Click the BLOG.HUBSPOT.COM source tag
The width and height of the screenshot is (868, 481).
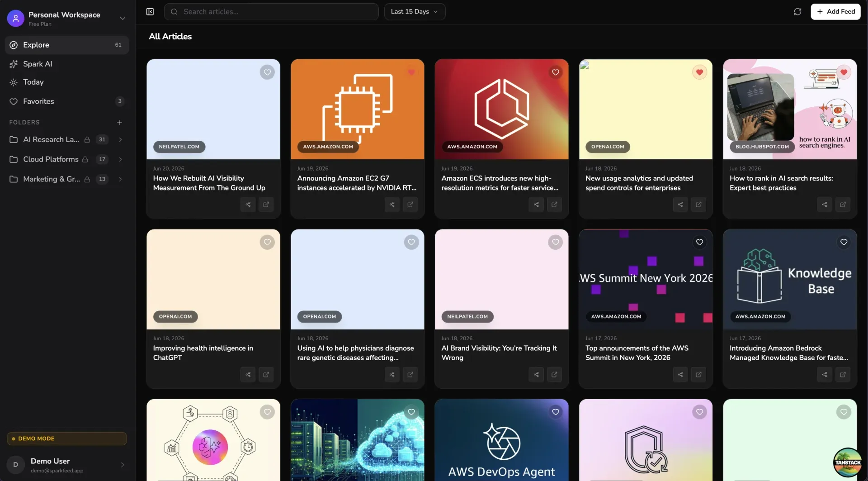[762, 147]
